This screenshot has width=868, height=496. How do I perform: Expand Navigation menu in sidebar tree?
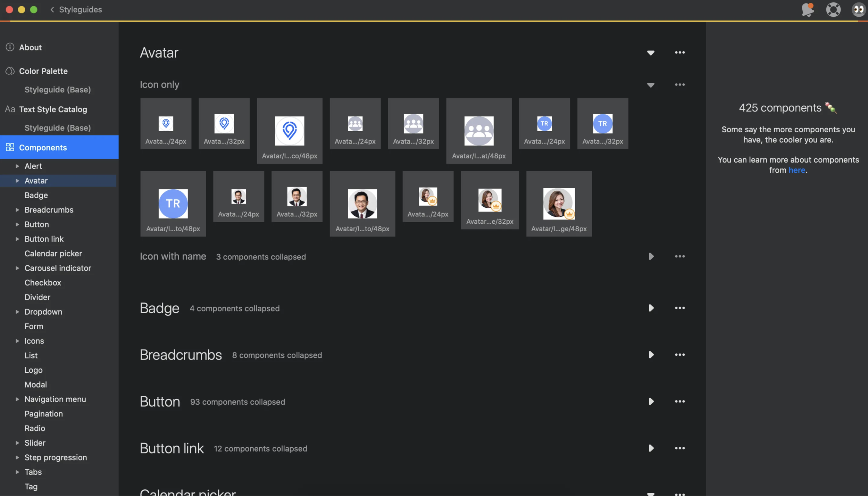[x=17, y=399]
